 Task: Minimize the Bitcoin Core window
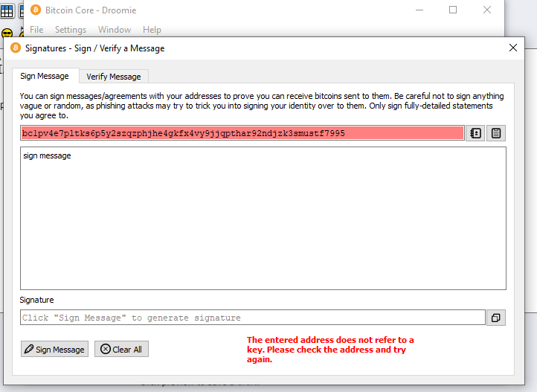click(419, 10)
